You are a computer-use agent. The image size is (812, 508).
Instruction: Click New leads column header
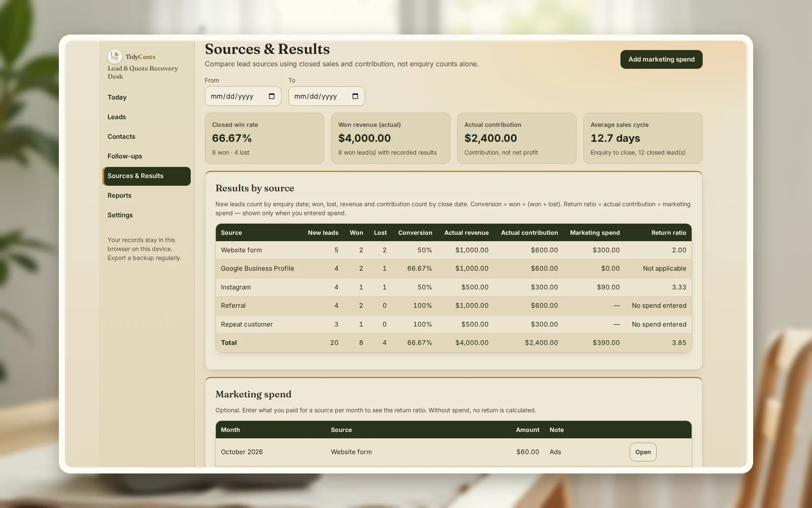[x=323, y=233]
